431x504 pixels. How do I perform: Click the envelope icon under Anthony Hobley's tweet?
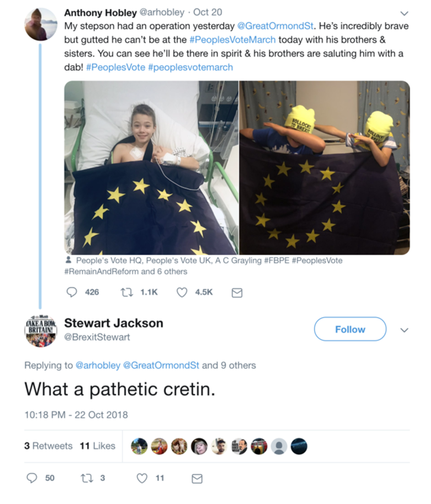(x=237, y=293)
